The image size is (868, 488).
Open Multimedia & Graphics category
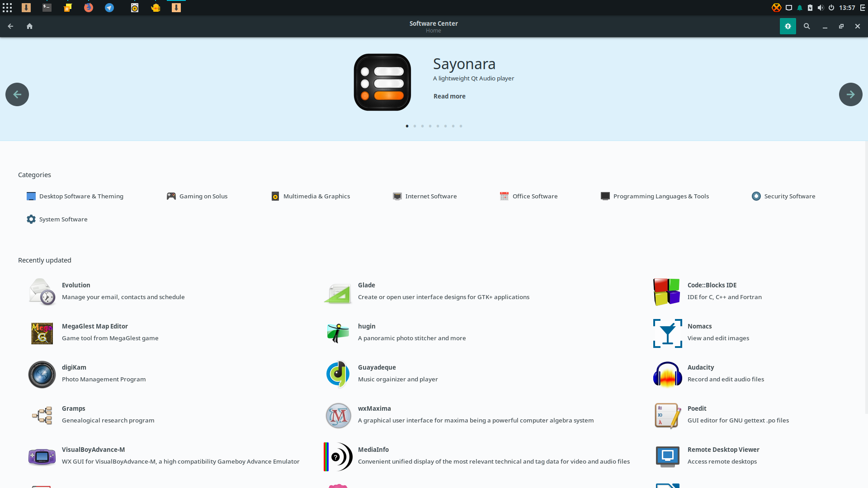pyautogui.click(x=311, y=196)
